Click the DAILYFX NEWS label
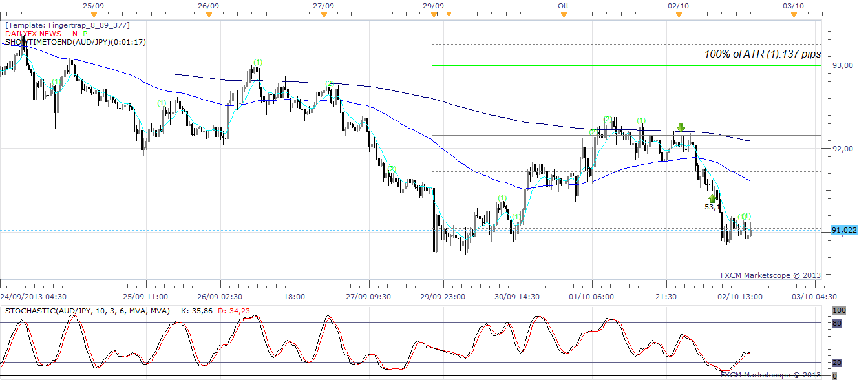868x380 pixels. [x=33, y=34]
